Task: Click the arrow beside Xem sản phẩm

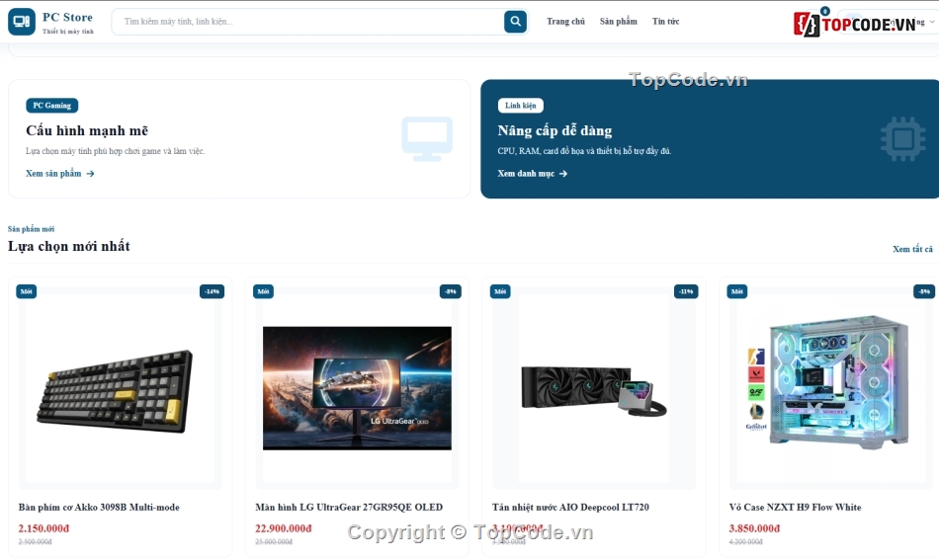Action: pos(90,174)
